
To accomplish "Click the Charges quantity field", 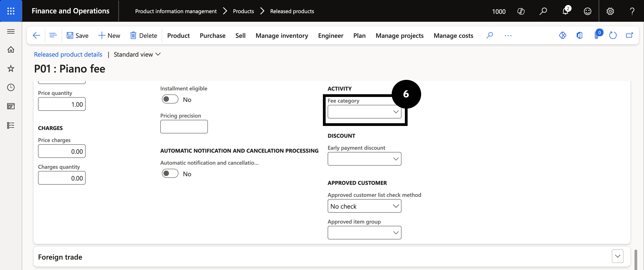I will point(62,178).
